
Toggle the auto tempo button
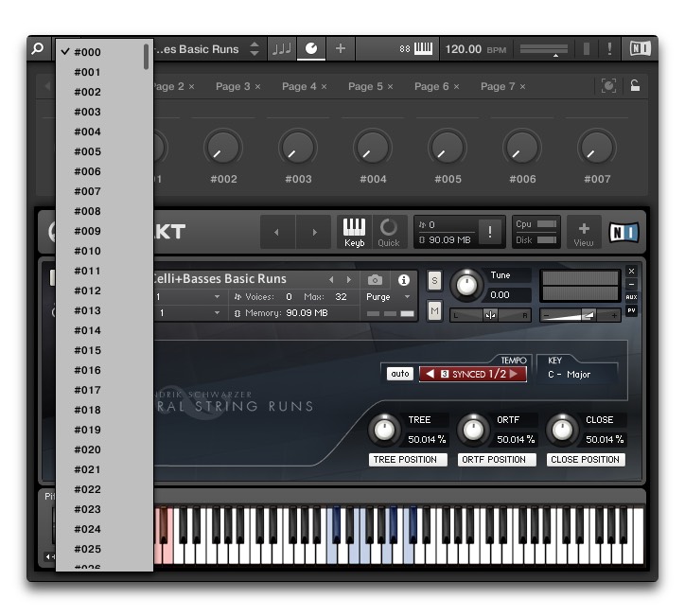399,374
